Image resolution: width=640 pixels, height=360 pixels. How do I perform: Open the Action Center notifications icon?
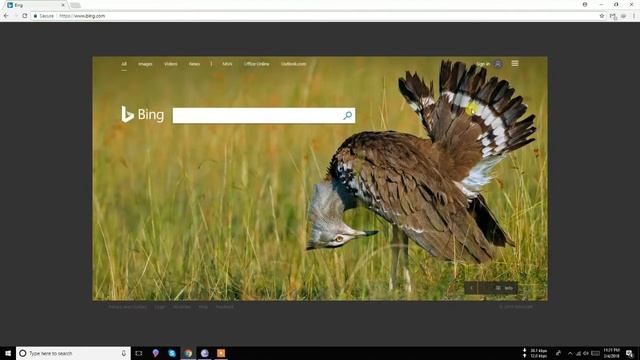pyautogui.click(x=630, y=353)
